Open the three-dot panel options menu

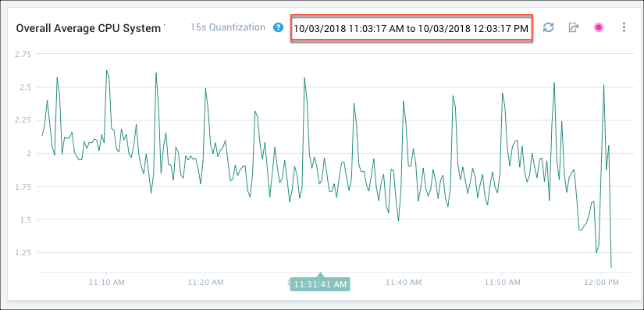pos(624,27)
